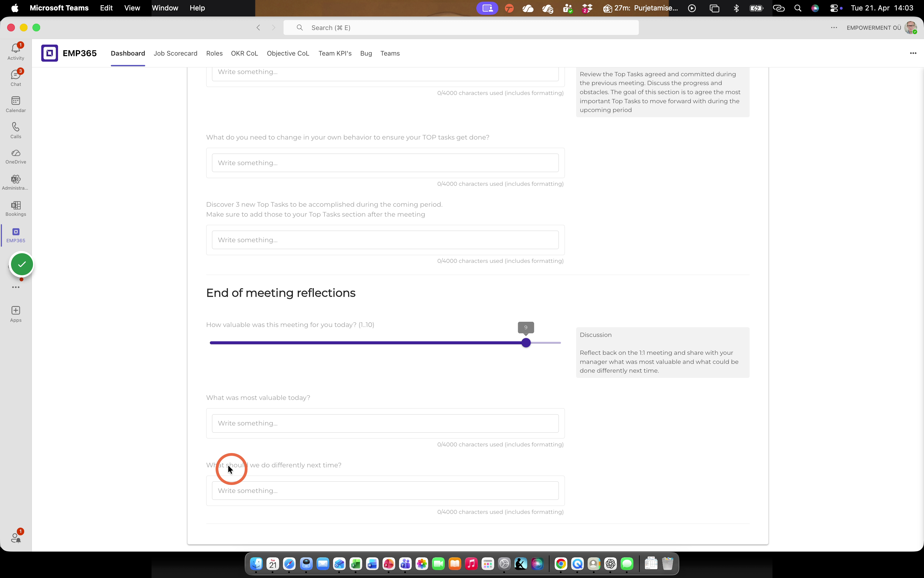Switch to the Roles tab
The width and height of the screenshot is (924, 578).
214,53
